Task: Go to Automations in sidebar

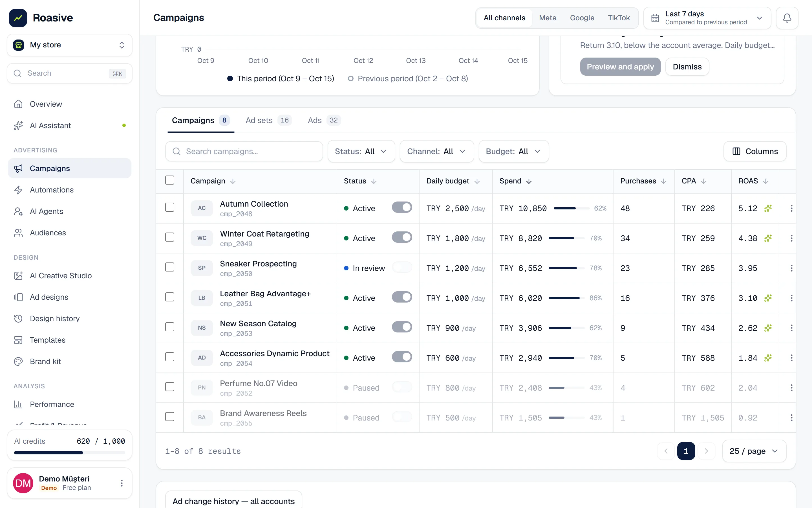Action: pos(69,190)
